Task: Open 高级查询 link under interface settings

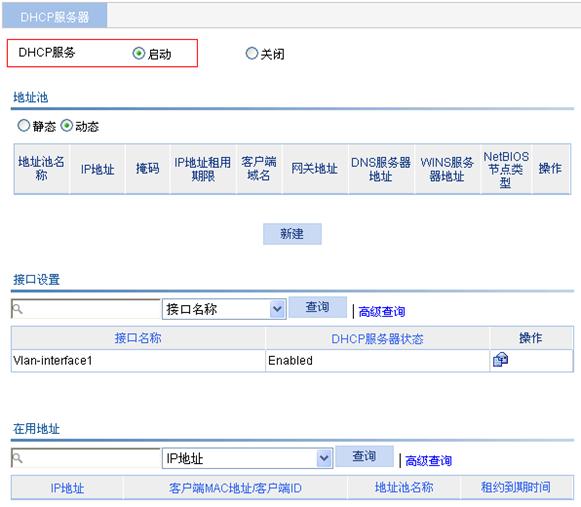Action: (382, 312)
